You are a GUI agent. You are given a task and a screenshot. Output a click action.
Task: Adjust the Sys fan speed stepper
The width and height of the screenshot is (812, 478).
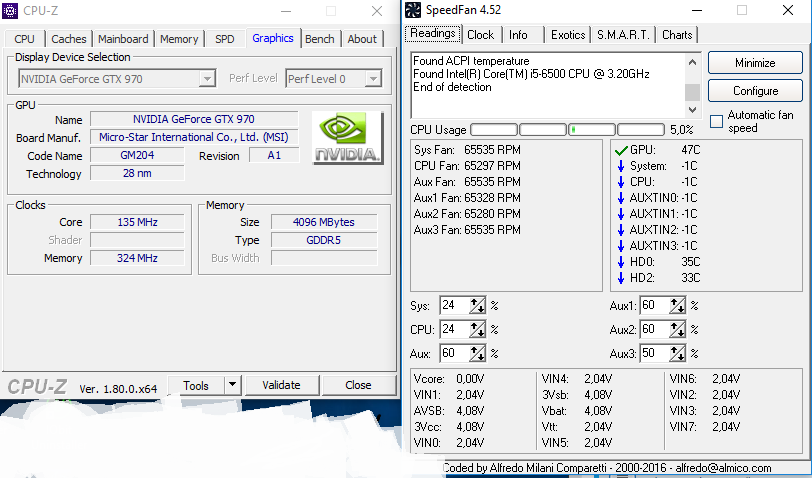(x=477, y=306)
